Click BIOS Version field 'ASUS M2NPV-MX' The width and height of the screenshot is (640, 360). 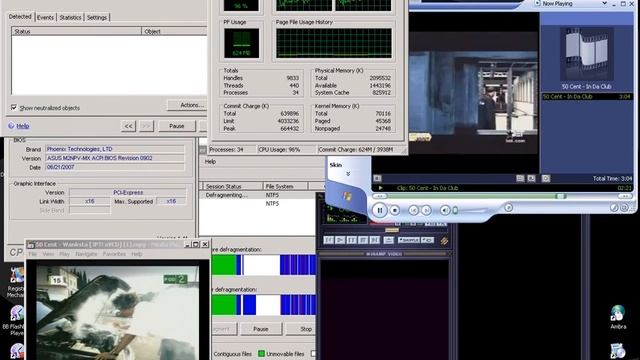pos(115,158)
